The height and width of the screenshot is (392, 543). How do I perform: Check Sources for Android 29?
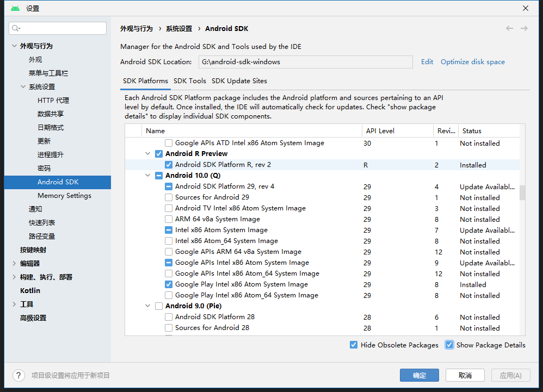tap(169, 197)
